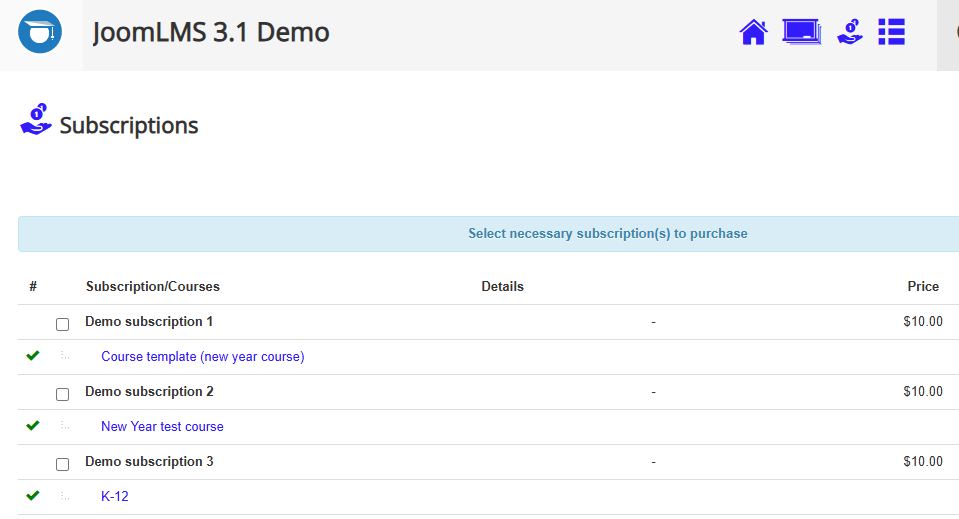Click green checkmark beside New Year test course
Screen dimensions: 959x519
click(x=33, y=426)
